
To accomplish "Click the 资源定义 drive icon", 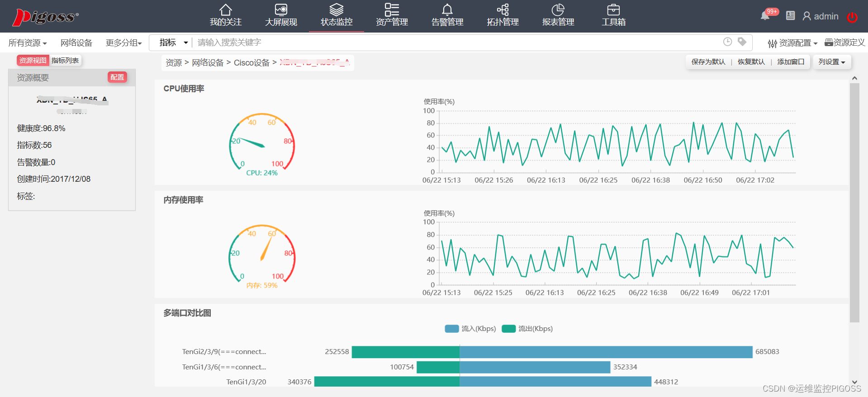I will pyautogui.click(x=829, y=43).
